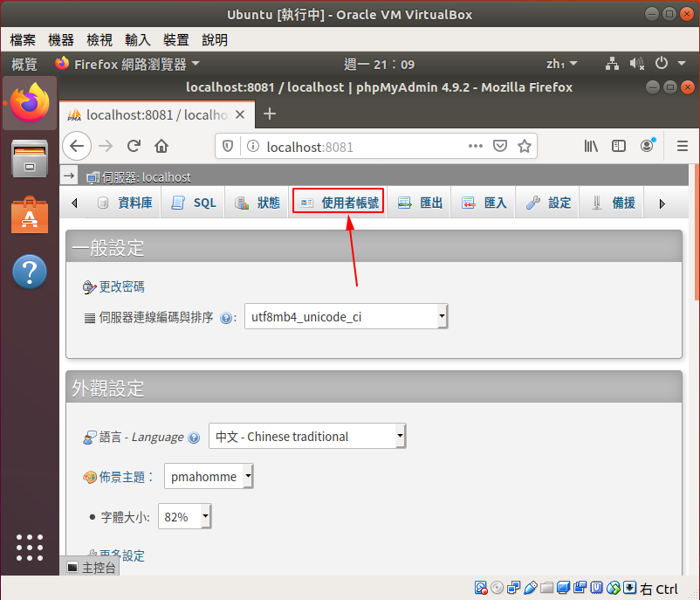This screenshot has width=700, height=600.
Task: Save the page to Pocket
Action: 500,146
